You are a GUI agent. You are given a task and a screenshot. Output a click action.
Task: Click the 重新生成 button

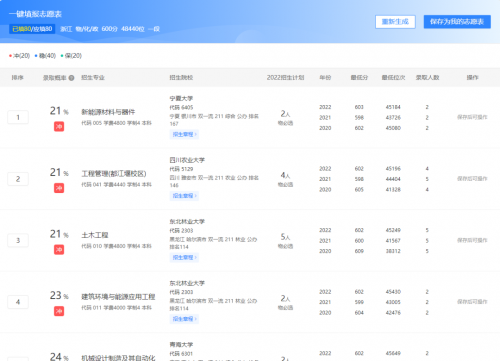tap(395, 22)
